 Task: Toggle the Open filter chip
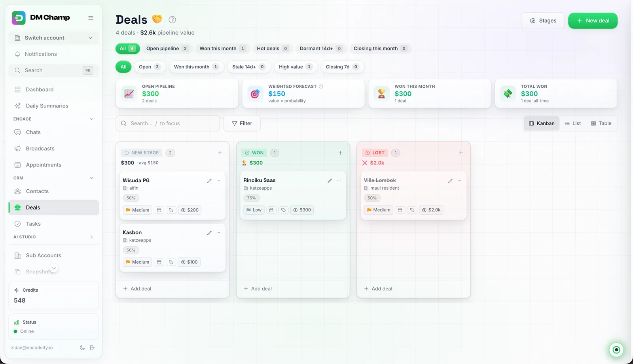150,67
